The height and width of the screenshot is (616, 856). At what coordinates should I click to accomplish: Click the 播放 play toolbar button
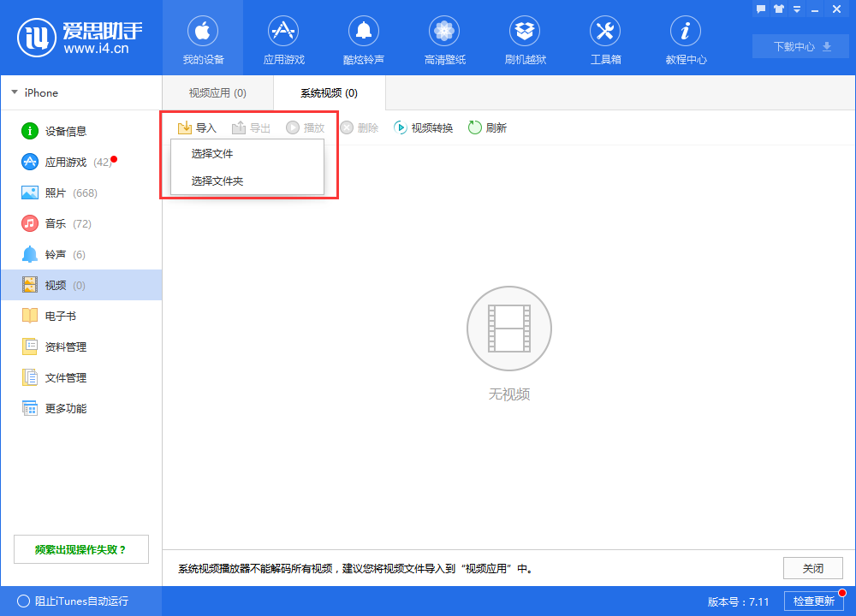pos(306,127)
